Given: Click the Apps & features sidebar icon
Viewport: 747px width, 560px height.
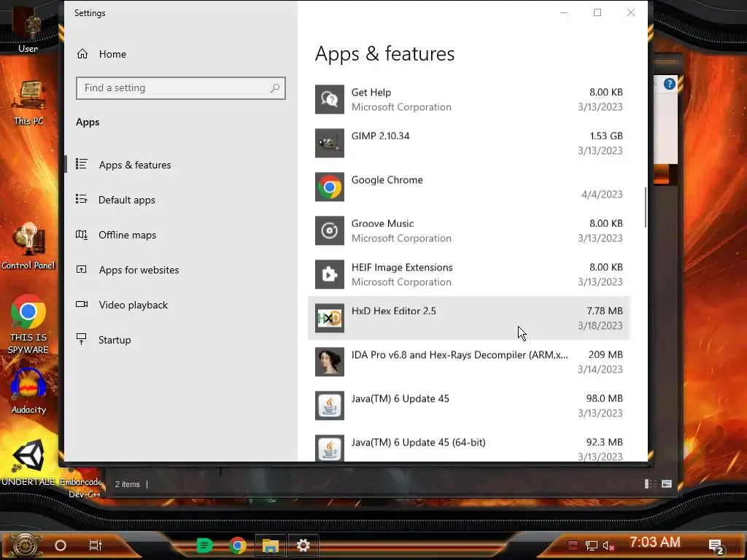Looking at the screenshot, I should [82, 164].
